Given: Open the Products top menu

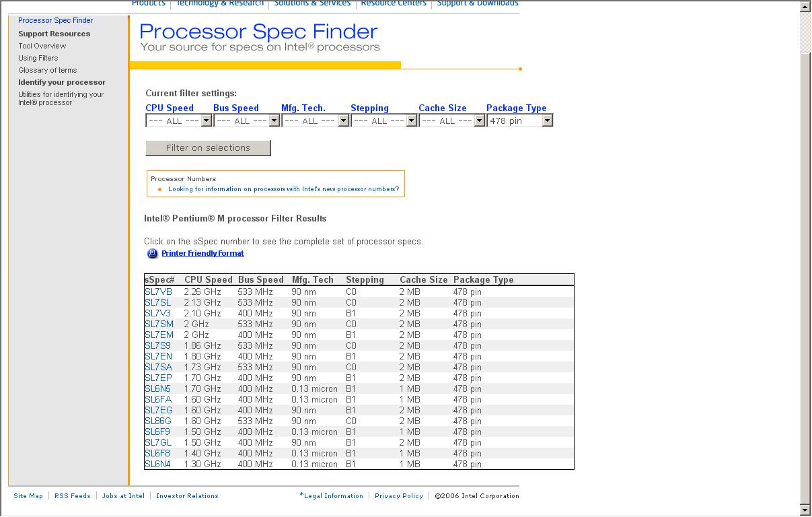Looking at the screenshot, I should (x=148, y=3).
